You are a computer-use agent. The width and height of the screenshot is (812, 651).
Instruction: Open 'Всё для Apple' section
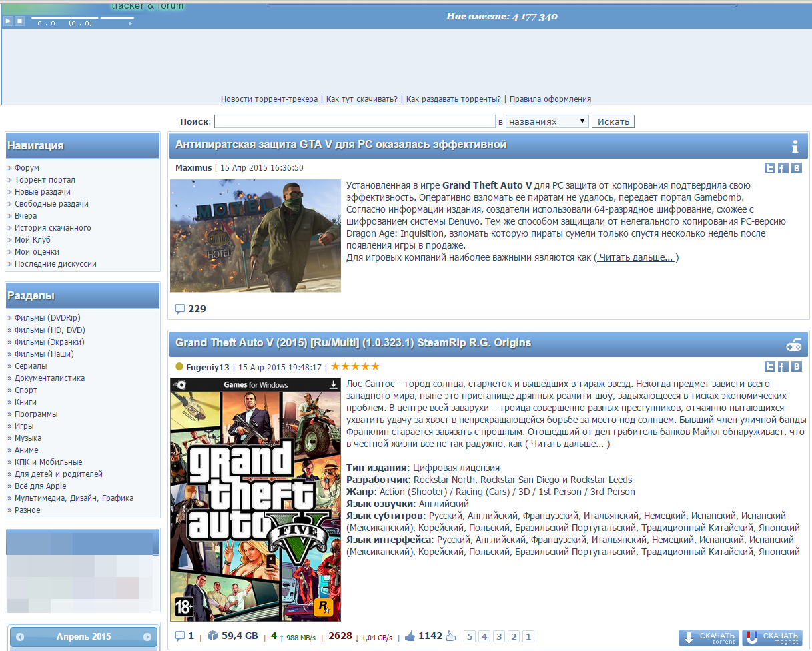click(x=41, y=486)
